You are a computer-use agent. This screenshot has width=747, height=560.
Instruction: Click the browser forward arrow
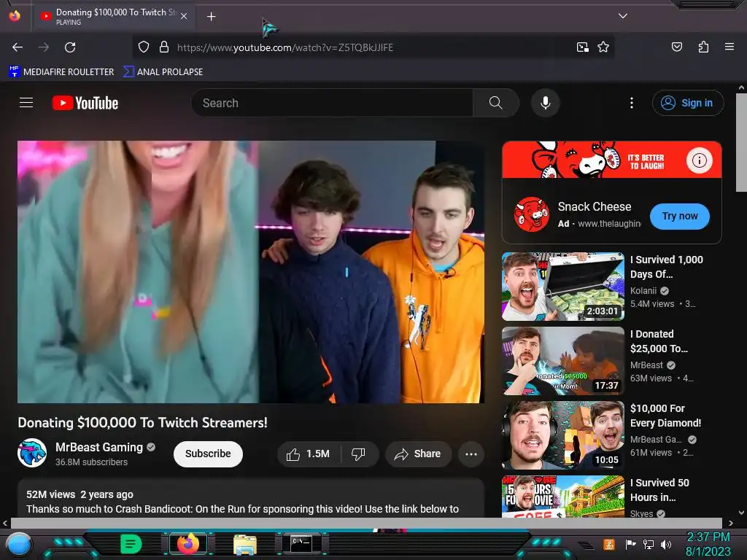pyautogui.click(x=44, y=47)
